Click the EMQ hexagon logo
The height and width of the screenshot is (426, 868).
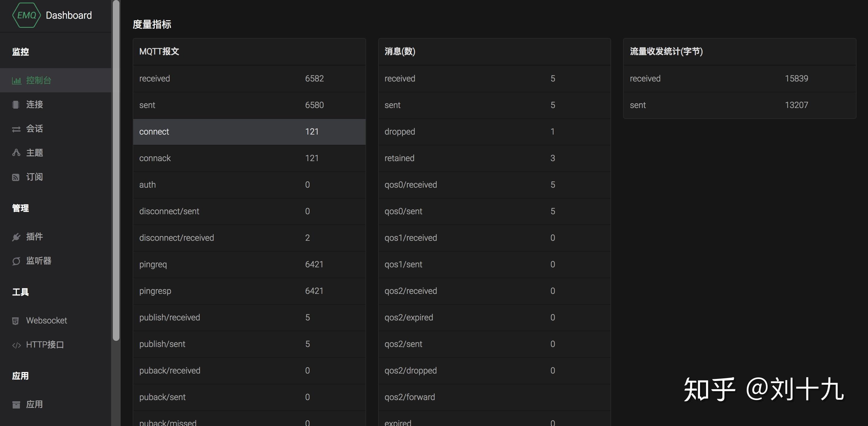tap(26, 15)
